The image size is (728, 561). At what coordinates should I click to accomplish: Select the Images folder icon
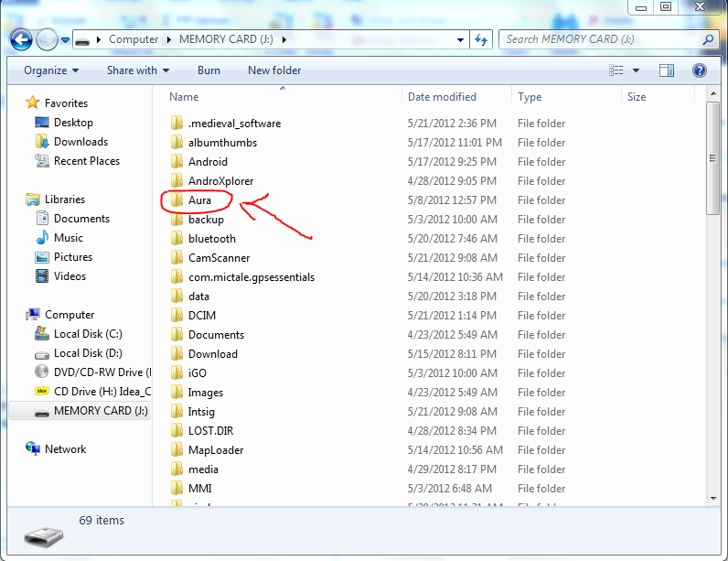[x=177, y=393]
